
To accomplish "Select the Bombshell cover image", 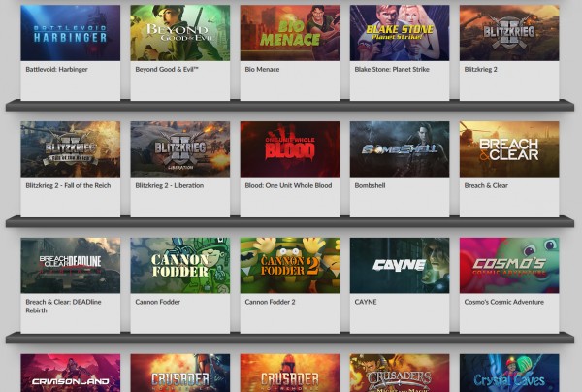I will pyautogui.click(x=400, y=149).
